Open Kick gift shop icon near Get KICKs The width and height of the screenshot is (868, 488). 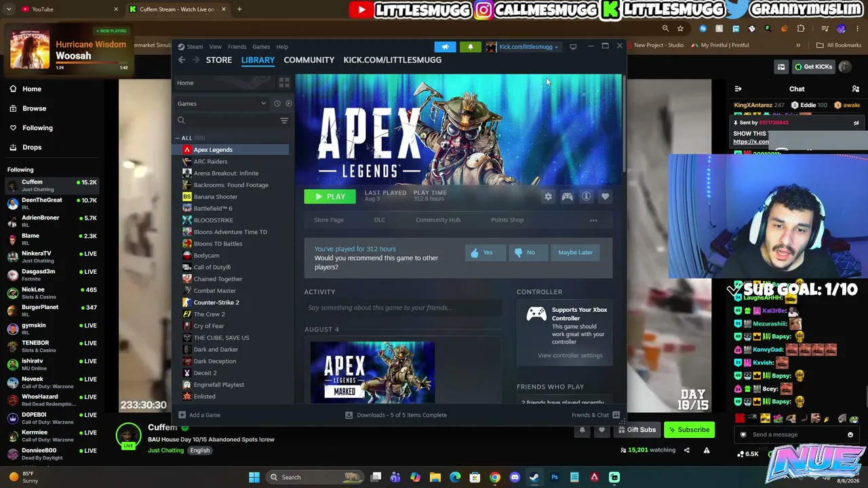tap(781, 66)
